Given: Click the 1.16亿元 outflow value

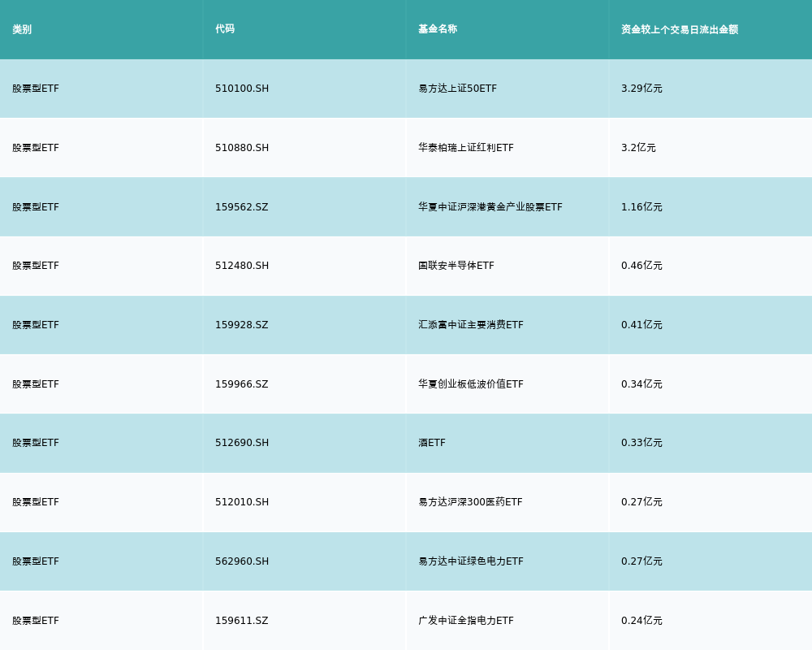Looking at the screenshot, I should coord(641,207).
